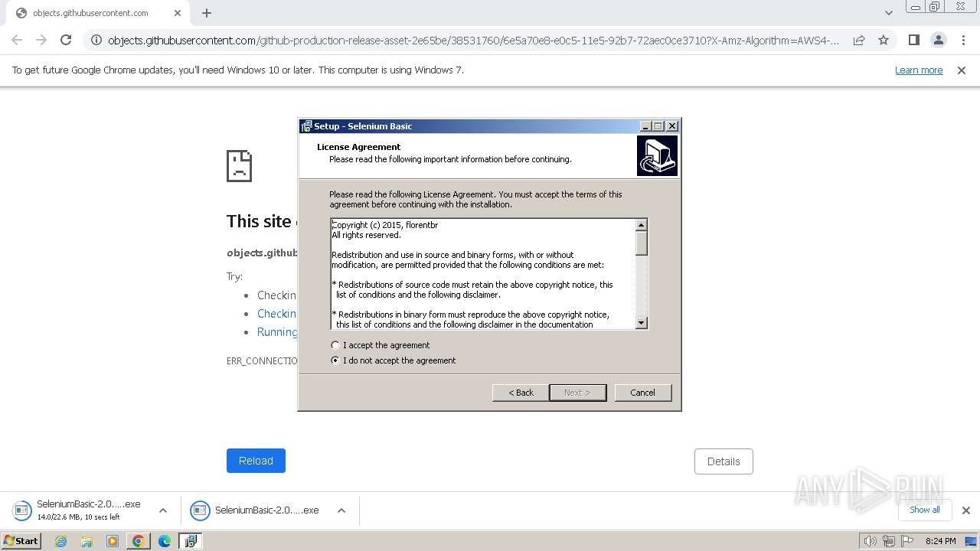Close the objects.githubusercontent.com tab
The width and height of the screenshot is (980, 551).
[178, 13]
